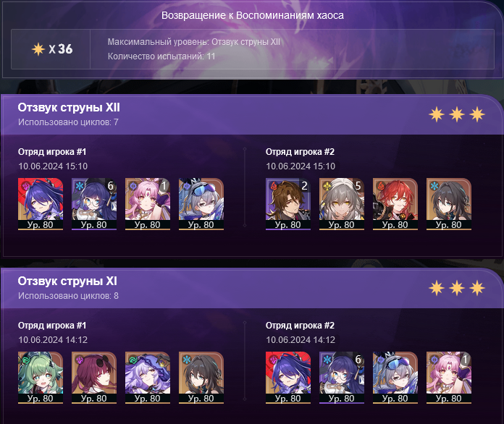This screenshot has width=504, height=424.
Task: Select glasses-wearing Pela in stage XII squad #1
Action: (94, 204)
